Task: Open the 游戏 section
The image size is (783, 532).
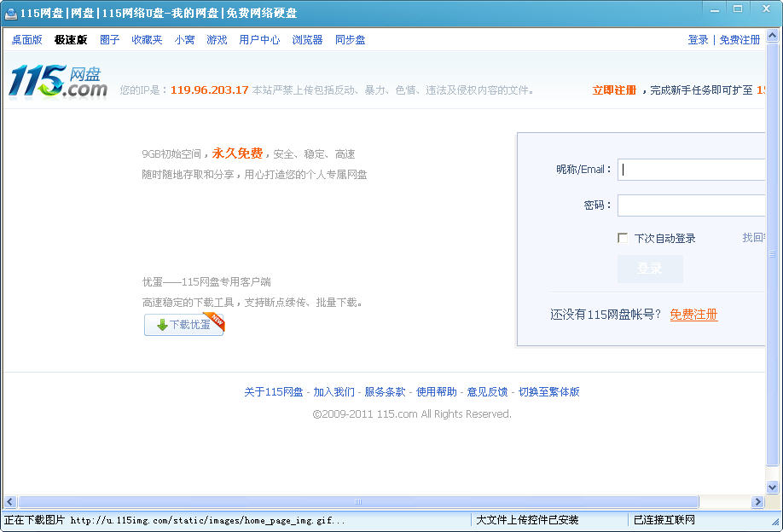Action: click(217, 40)
